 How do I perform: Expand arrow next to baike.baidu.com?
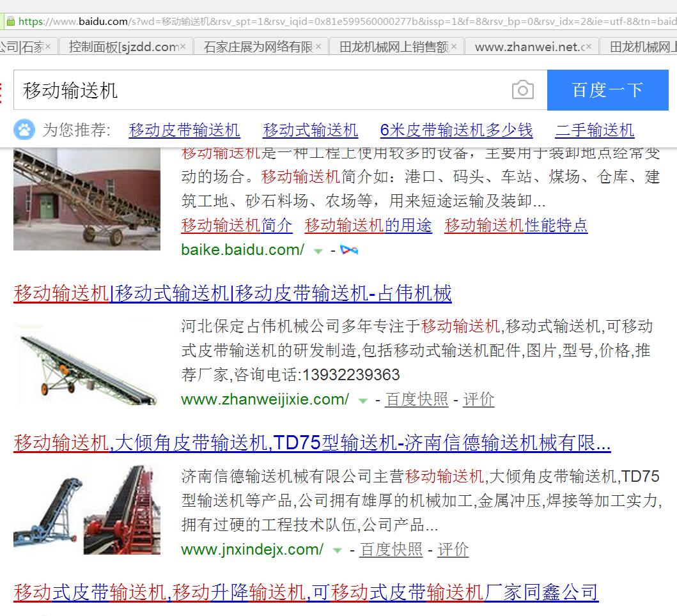(318, 251)
